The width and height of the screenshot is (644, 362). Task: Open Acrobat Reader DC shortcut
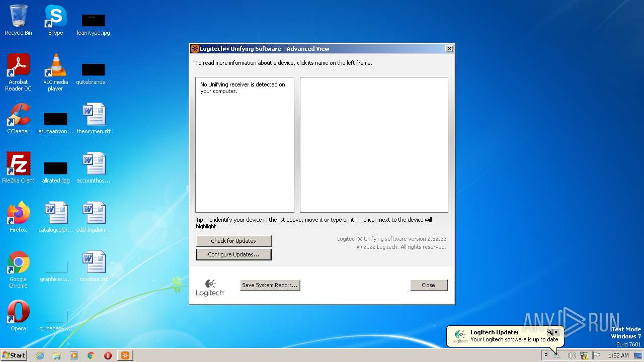coord(18,72)
